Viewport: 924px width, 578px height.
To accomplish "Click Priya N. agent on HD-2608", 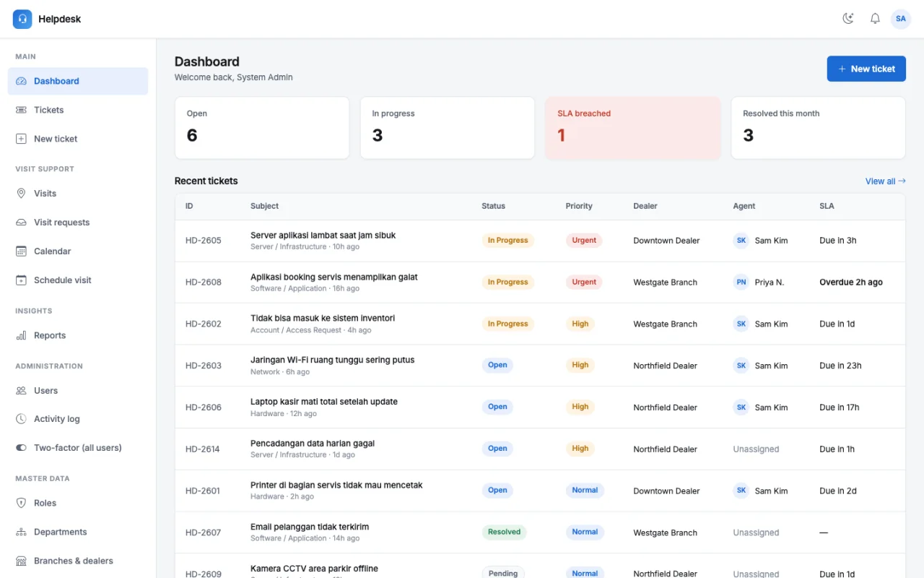I will (759, 282).
